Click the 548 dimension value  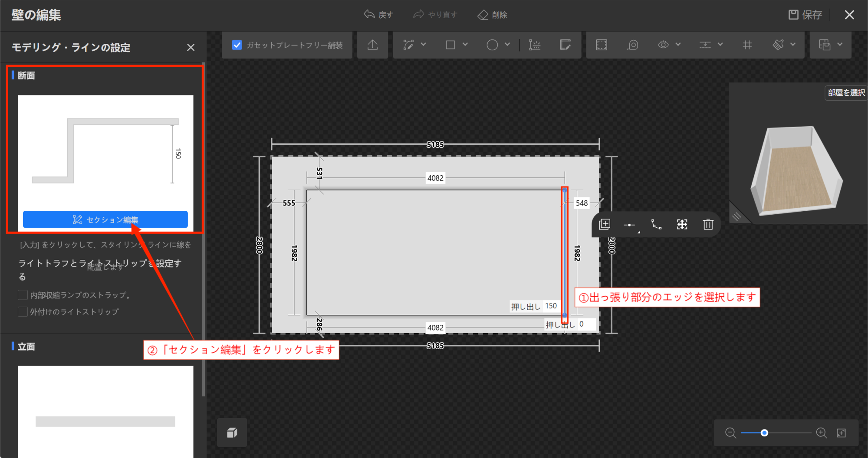pos(582,203)
